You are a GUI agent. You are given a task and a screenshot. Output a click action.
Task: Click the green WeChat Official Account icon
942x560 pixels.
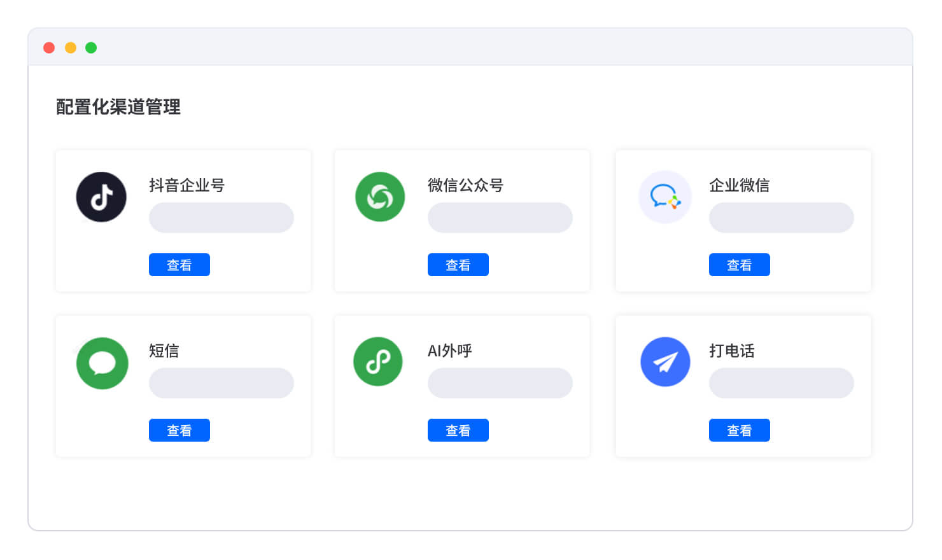pos(380,197)
